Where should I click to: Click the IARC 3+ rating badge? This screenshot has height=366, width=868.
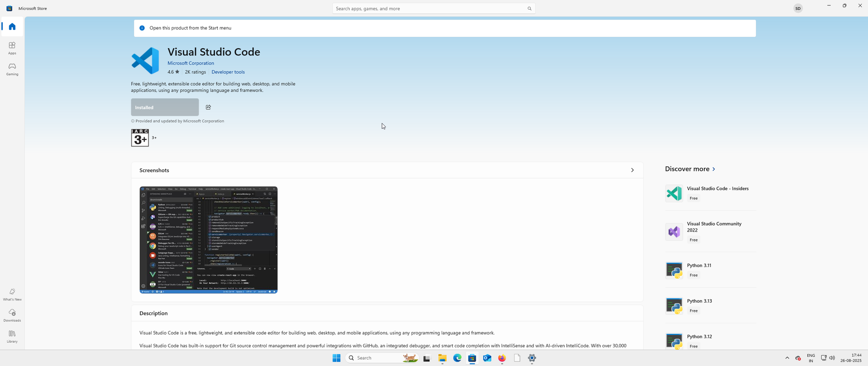pyautogui.click(x=140, y=137)
